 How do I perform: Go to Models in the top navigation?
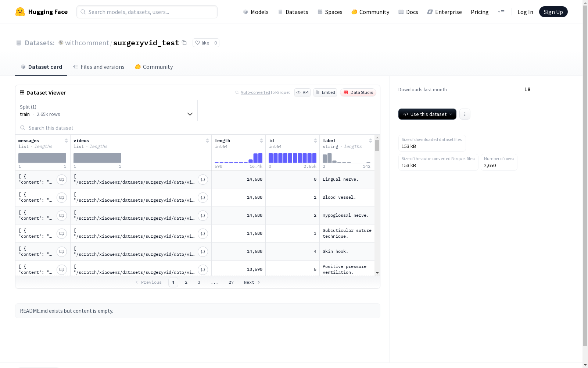coord(256,12)
